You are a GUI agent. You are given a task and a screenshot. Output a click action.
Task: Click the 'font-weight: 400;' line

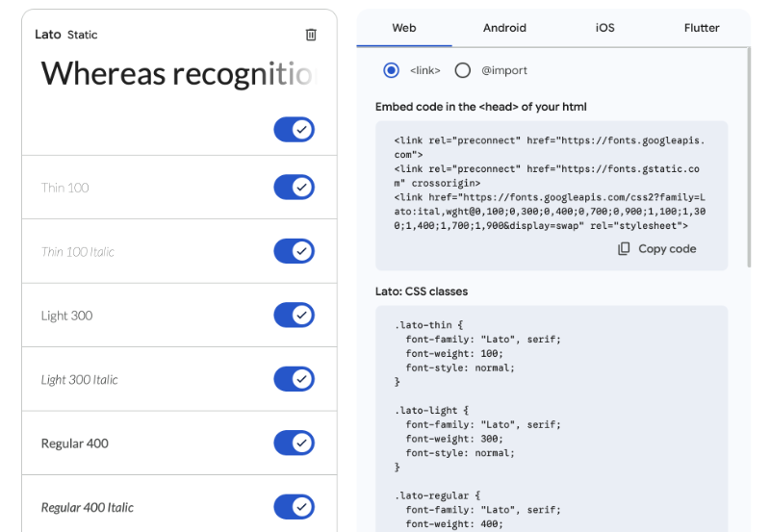point(454,524)
